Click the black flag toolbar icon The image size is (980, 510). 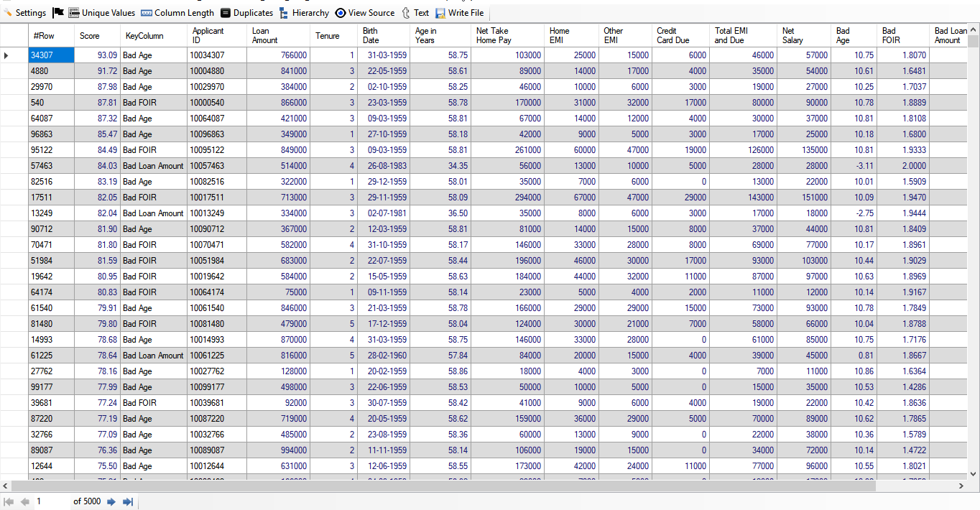[59, 13]
